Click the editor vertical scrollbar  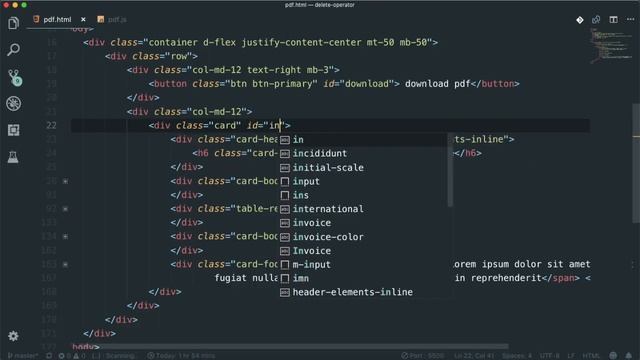(636, 163)
